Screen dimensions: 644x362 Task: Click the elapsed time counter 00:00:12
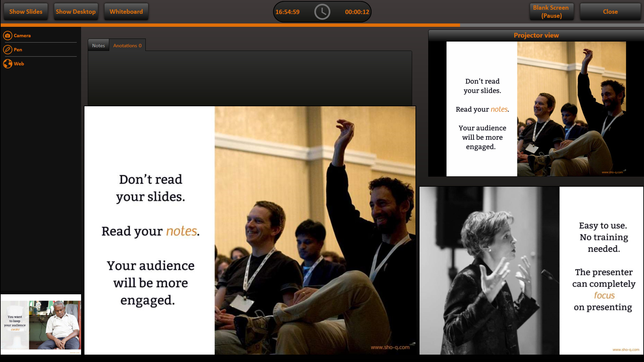(357, 12)
